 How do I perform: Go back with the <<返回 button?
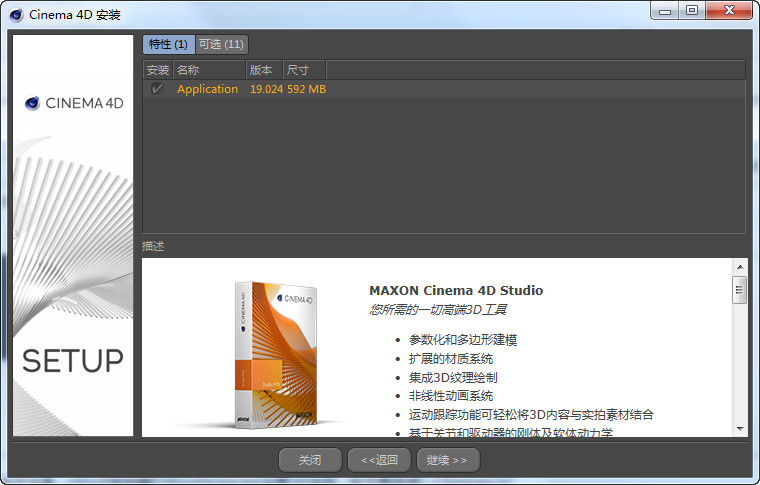pyautogui.click(x=379, y=460)
